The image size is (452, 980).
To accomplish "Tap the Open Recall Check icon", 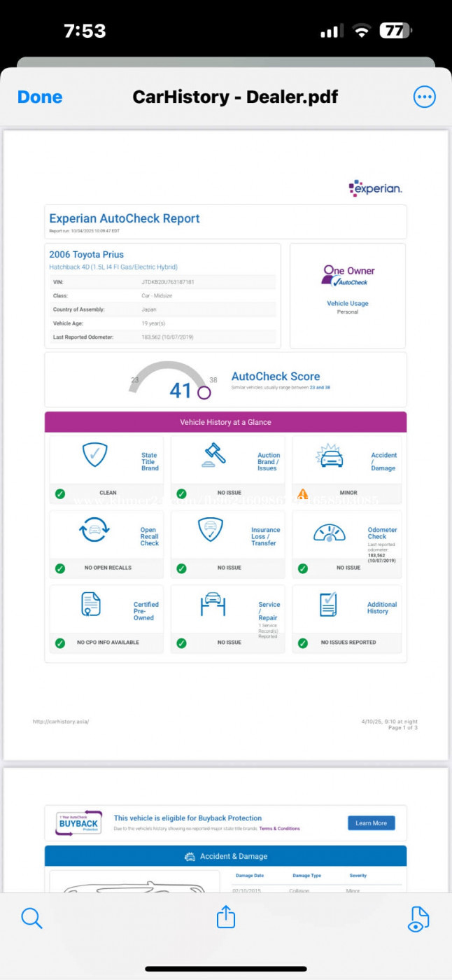I will coord(94,530).
